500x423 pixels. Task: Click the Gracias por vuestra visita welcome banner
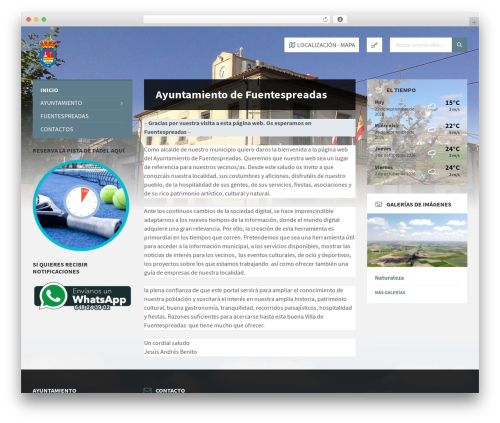click(x=249, y=127)
